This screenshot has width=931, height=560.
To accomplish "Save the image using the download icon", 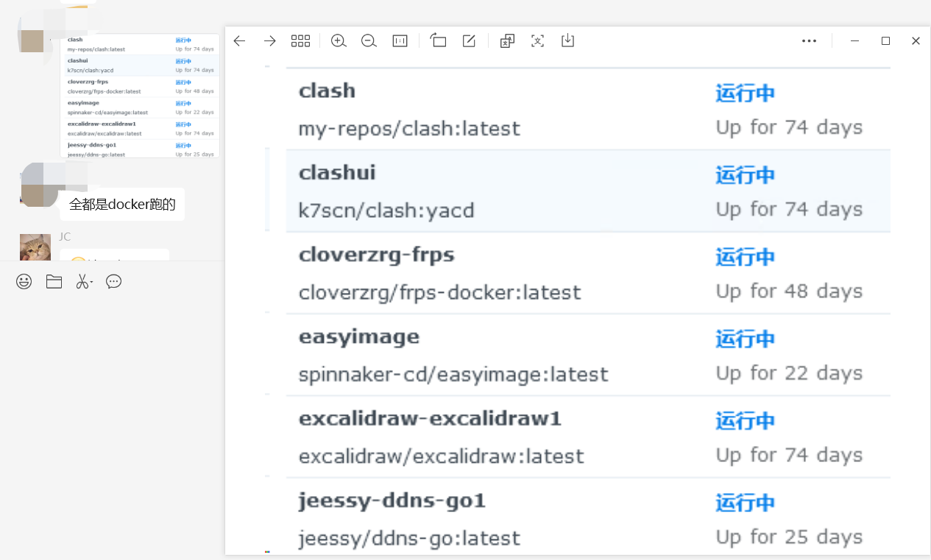I will (x=567, y=40).
